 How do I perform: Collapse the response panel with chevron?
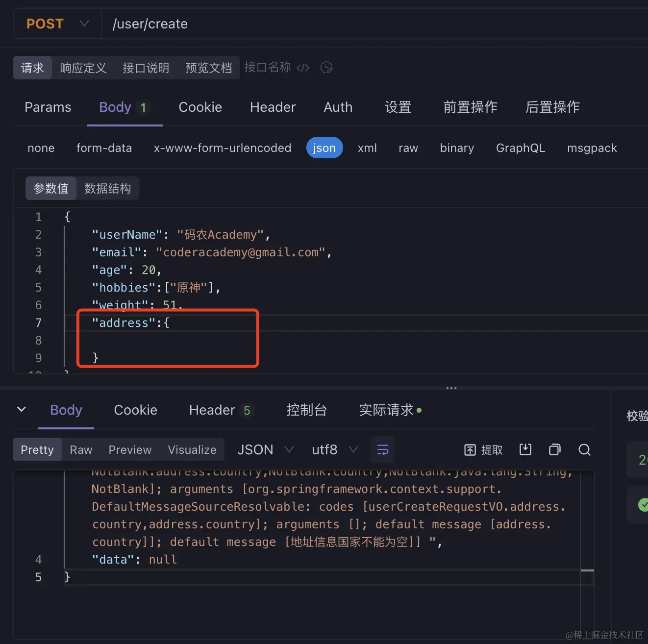tap(22, 410)
